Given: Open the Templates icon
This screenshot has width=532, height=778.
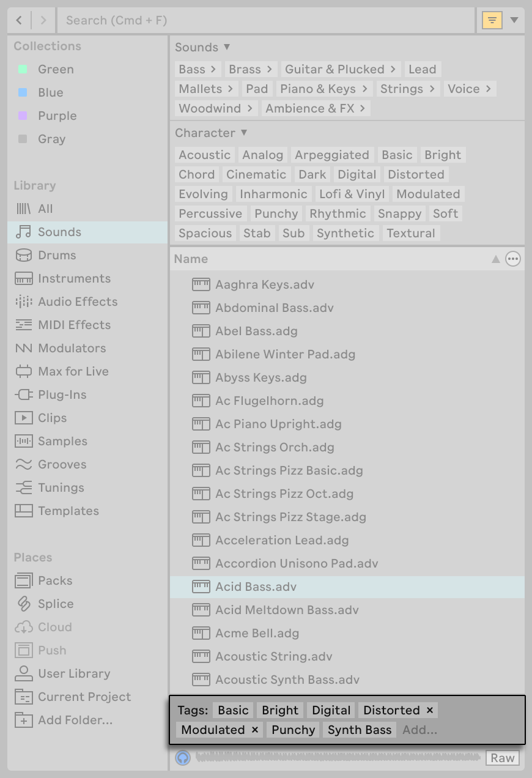Looking at the screenshot, I should [23, 511].
